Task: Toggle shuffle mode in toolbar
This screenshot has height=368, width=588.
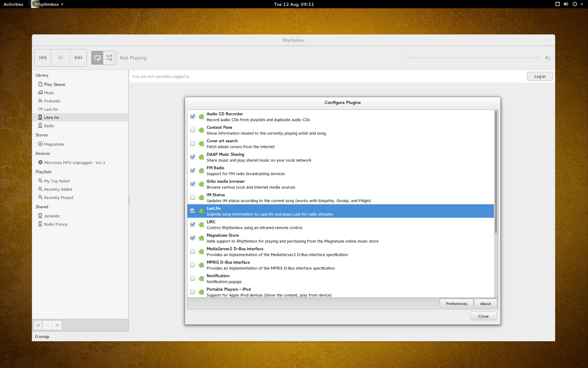Action: pyautogui.click(x=109, y=58)
